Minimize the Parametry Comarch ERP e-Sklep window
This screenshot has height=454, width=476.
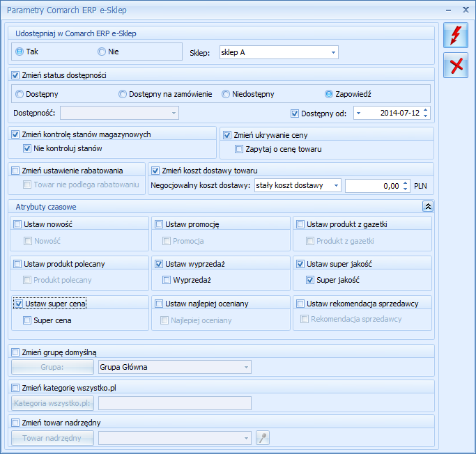(x=448, y=10)
